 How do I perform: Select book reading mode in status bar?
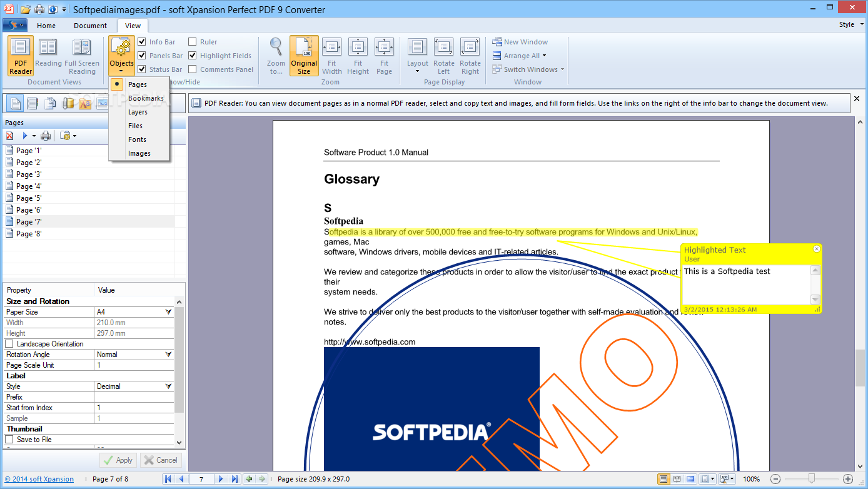click(x=677, y=479)
